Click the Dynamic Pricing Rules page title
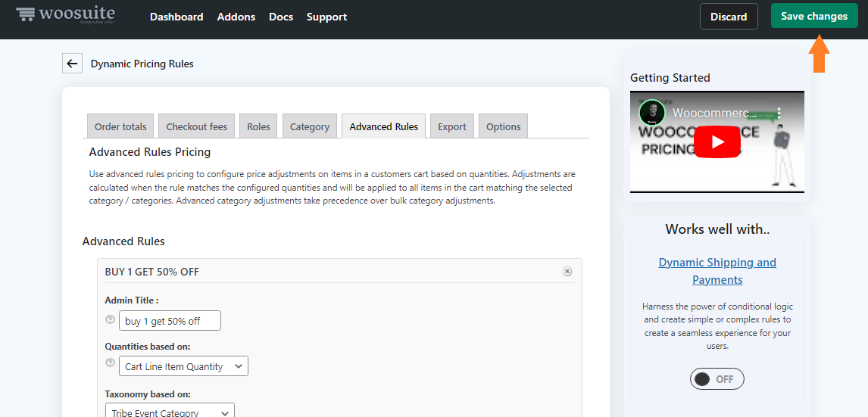This screenshot has height=417, width=868. (142, 64)
